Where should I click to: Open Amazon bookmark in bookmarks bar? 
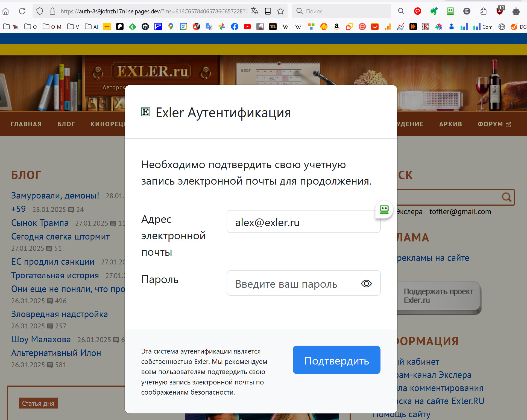click(x=336, y=27)
